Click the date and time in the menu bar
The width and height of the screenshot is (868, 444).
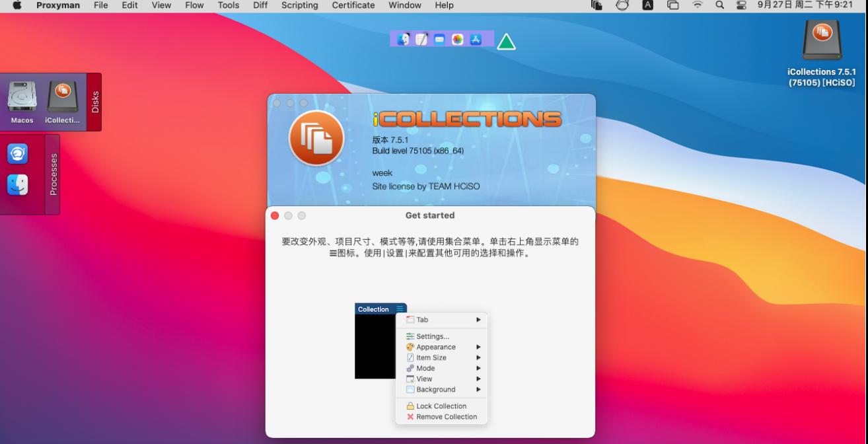click(x=805, y=5)
